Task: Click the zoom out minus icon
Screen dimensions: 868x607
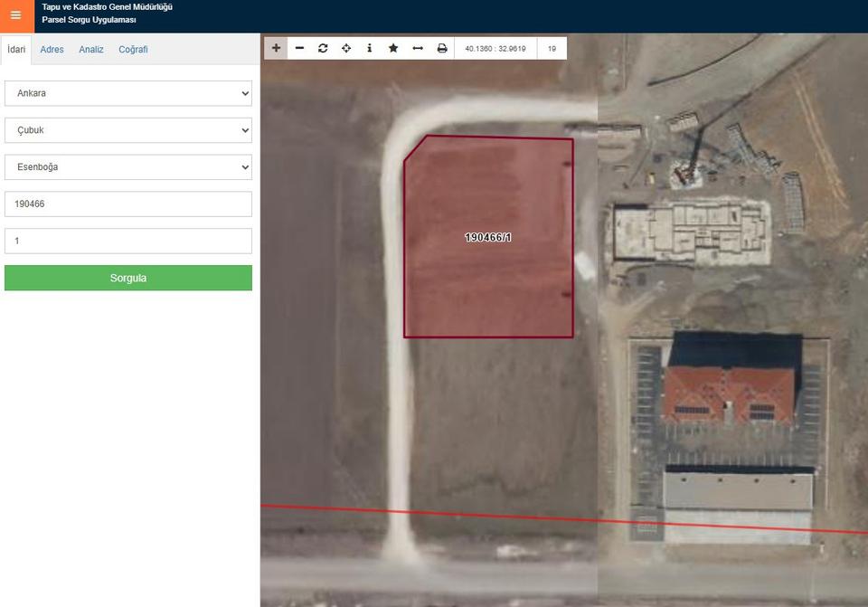Action: (x=299, y=48)
